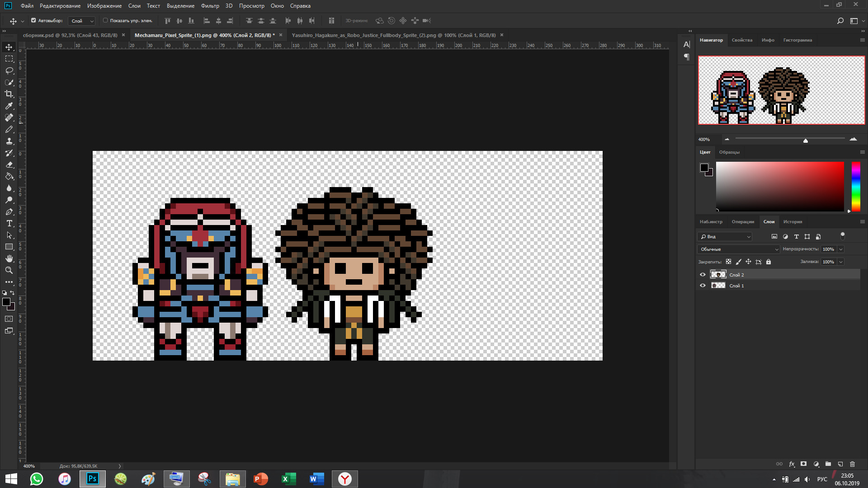
Task: Click the delete layer trash icon
Action: 852,464
